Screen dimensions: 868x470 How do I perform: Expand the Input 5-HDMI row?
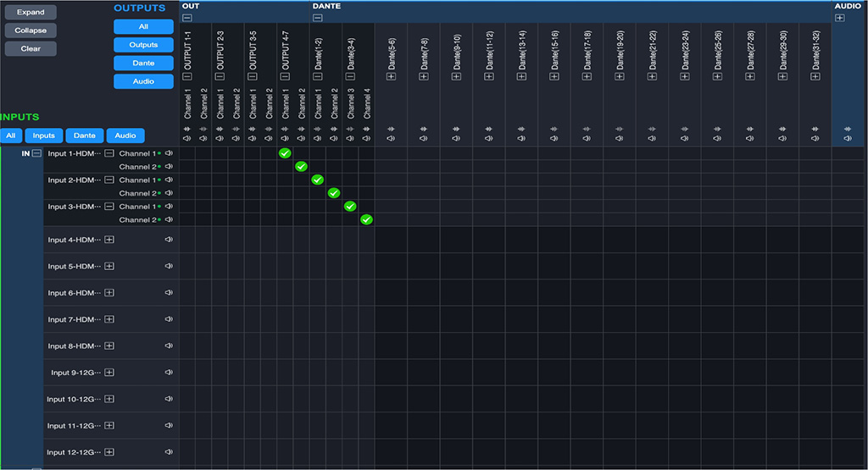(x=109, y=267)
